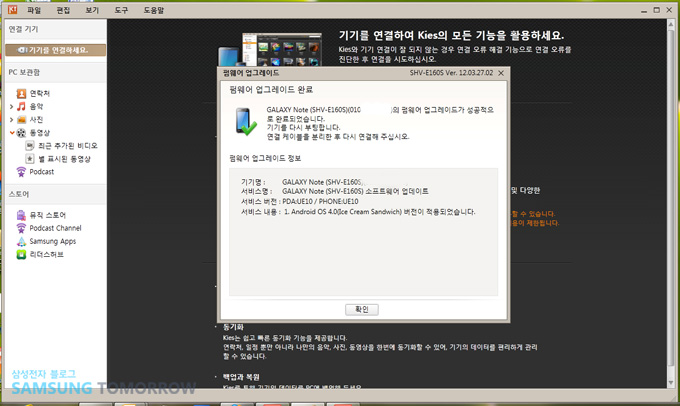Minimize the Kies window
The width and height of the screenshot is (680, 406).
[644, 11]
